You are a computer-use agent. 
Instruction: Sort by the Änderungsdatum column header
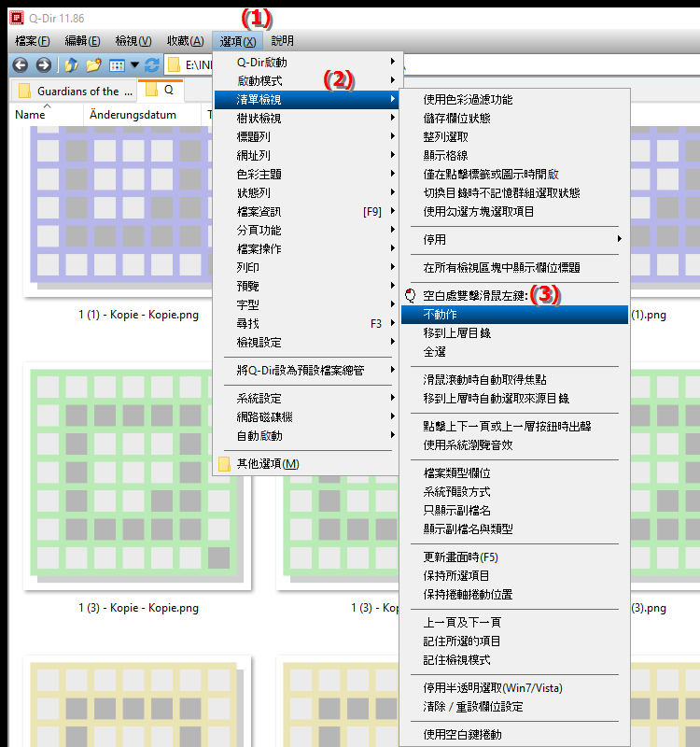click(142, 115)
